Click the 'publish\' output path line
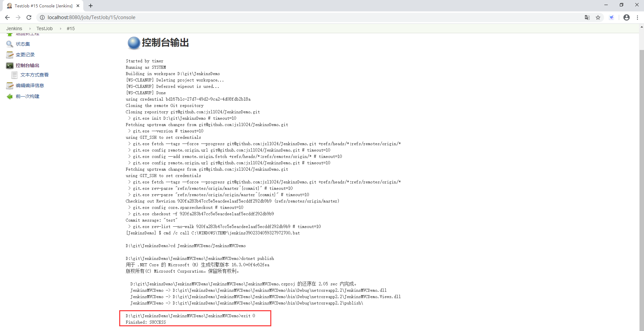The width and height of the screenshot is (644, 331). 246,303
